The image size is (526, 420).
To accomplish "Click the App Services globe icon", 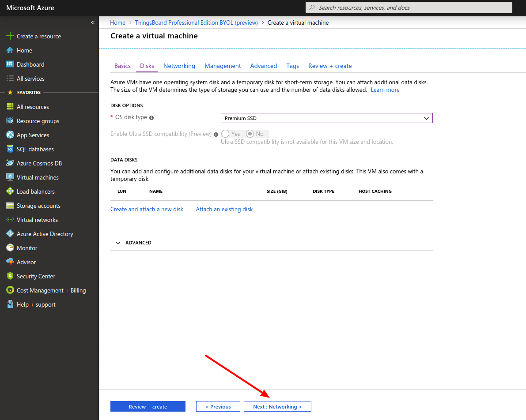I will 10,135.
